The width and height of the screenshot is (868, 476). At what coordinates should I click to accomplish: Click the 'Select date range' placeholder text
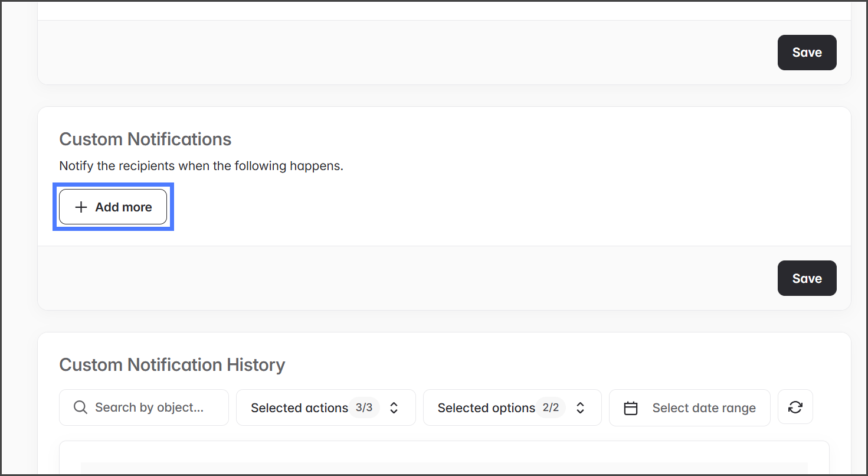[x=704, y=408]
